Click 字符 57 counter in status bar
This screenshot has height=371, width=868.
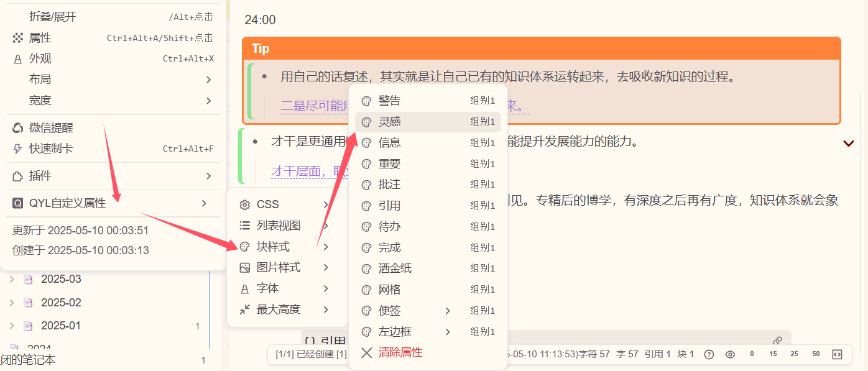click(x=594, y=354)
